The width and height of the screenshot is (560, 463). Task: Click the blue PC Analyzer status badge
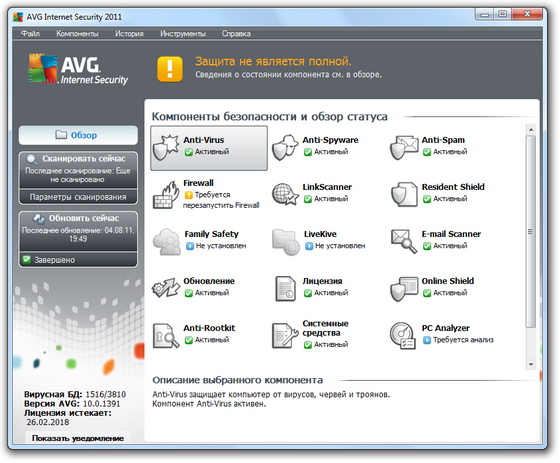[x=427, y=340]
